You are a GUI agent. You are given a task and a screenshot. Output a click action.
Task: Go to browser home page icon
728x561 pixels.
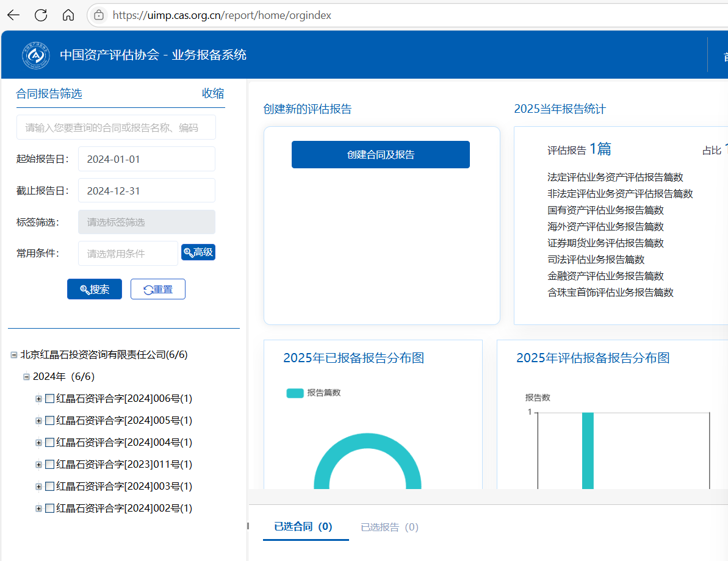point(68,15)
